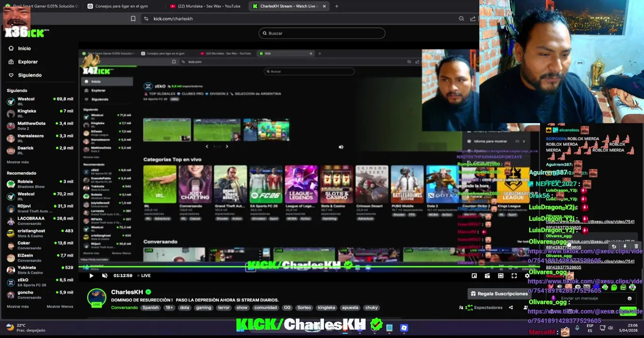Click the kingteka tag
This screenshot has width=644, height=338.
pos(326,307)
